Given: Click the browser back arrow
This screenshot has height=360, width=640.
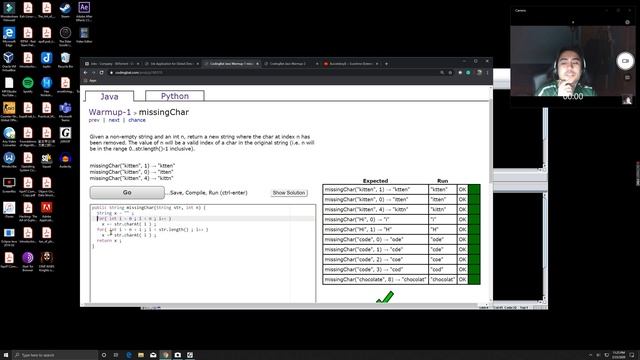Looking at the screenshot, I should [85, 73].
